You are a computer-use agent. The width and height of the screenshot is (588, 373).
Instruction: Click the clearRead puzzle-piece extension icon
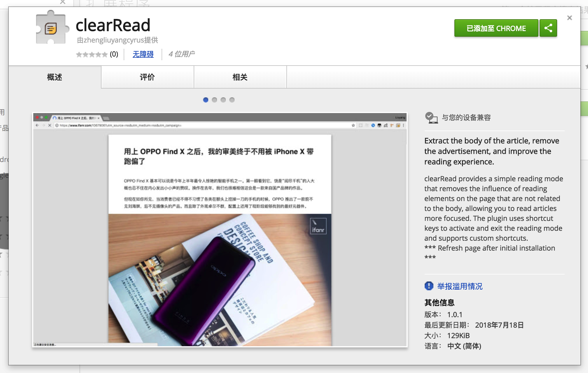51,28
